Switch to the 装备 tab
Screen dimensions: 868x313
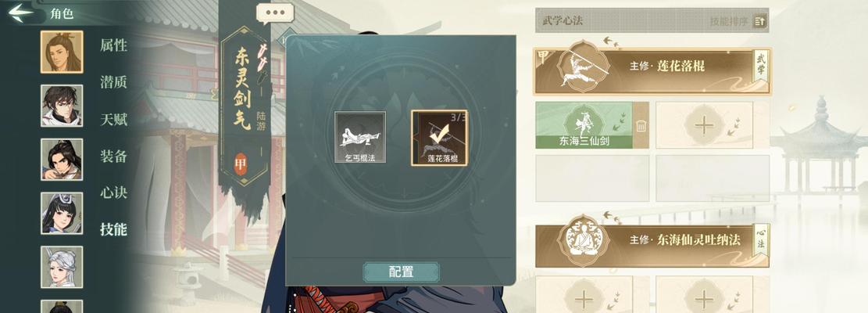pos(113,156)
